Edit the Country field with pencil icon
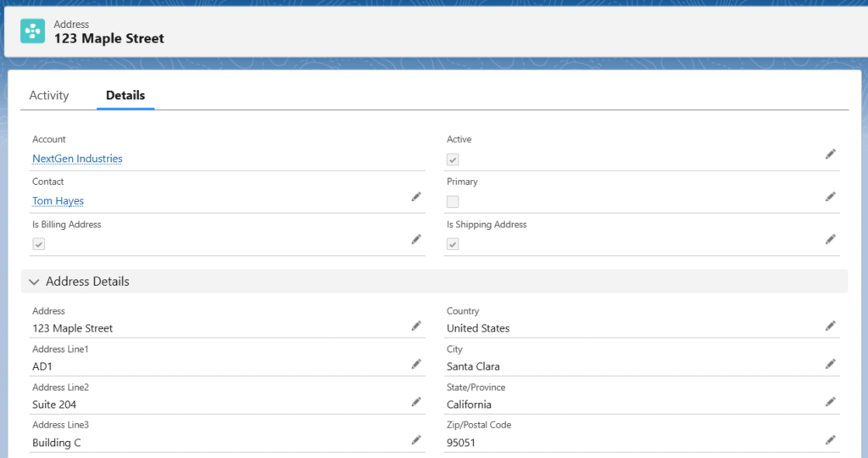The width and height of the screenshot is (868, 458). coord(831,325)
